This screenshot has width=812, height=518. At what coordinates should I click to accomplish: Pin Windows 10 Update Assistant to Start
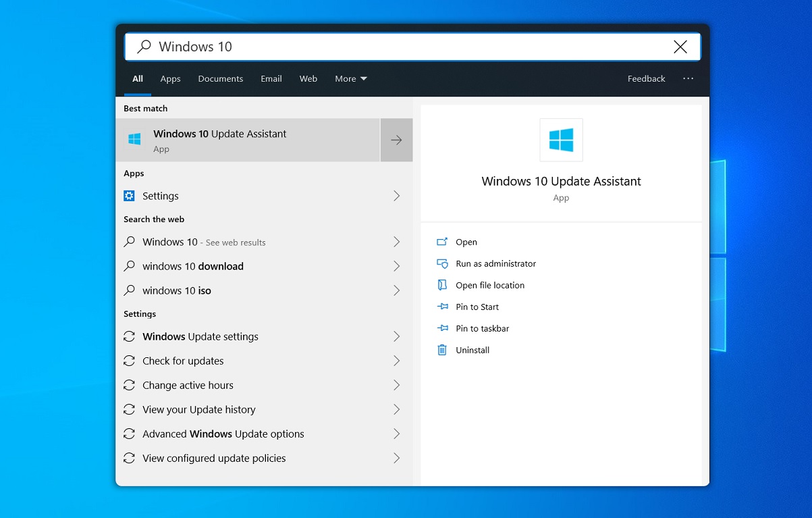click(x=477, y=307)
